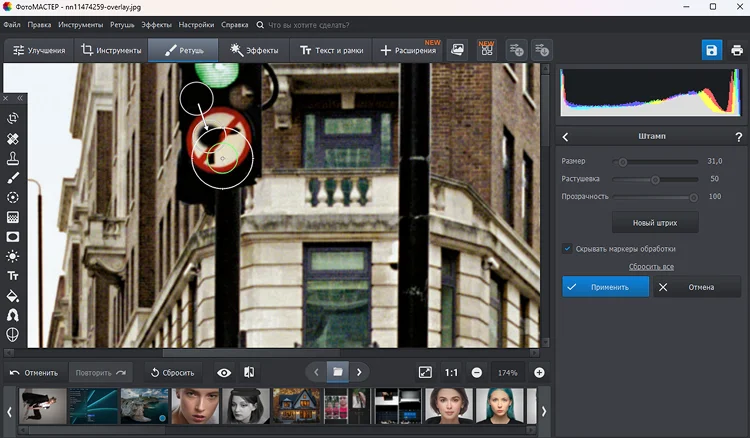Open the Эффекты menu in the menu bar
The height and width of the screenshot is (438, 750).
156,25
